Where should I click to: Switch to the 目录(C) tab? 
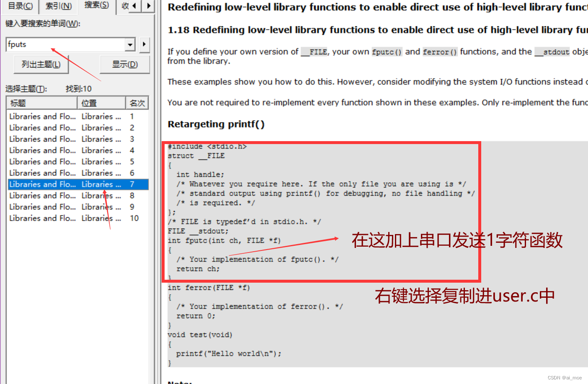click(x=20, y=6)
